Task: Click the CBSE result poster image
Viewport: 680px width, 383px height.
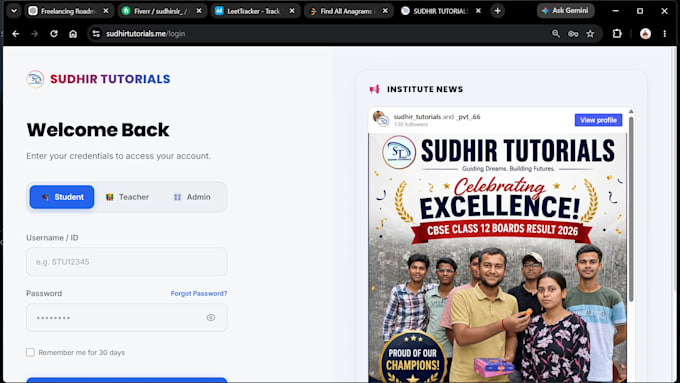Action: tap(497, 258)
